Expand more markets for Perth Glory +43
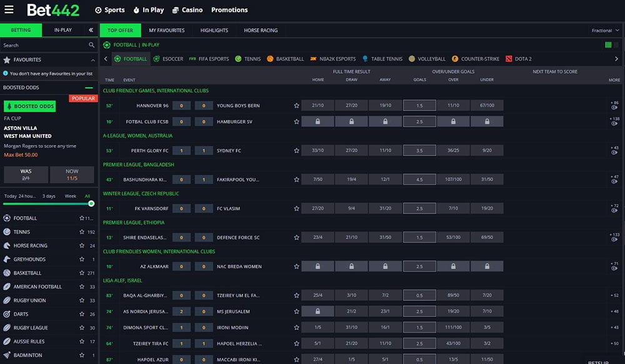Viewport: 625px width, 364px height. (x=614, y=150)
